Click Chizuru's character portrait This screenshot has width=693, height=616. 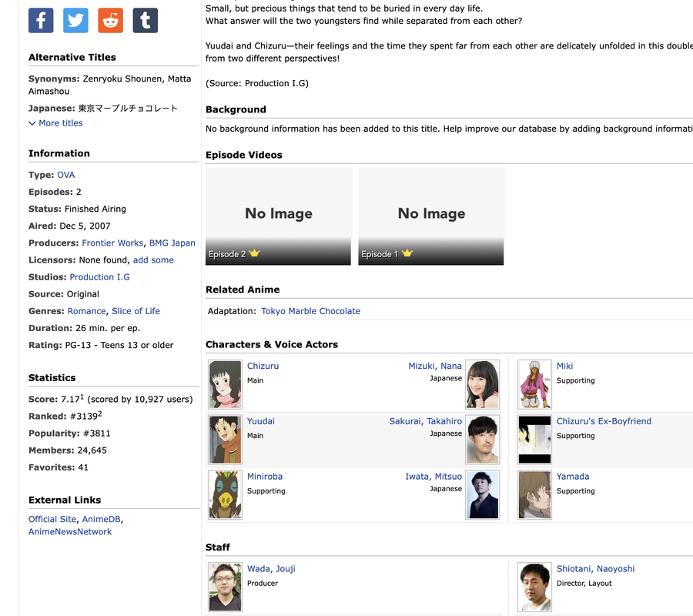pos(225,384)
